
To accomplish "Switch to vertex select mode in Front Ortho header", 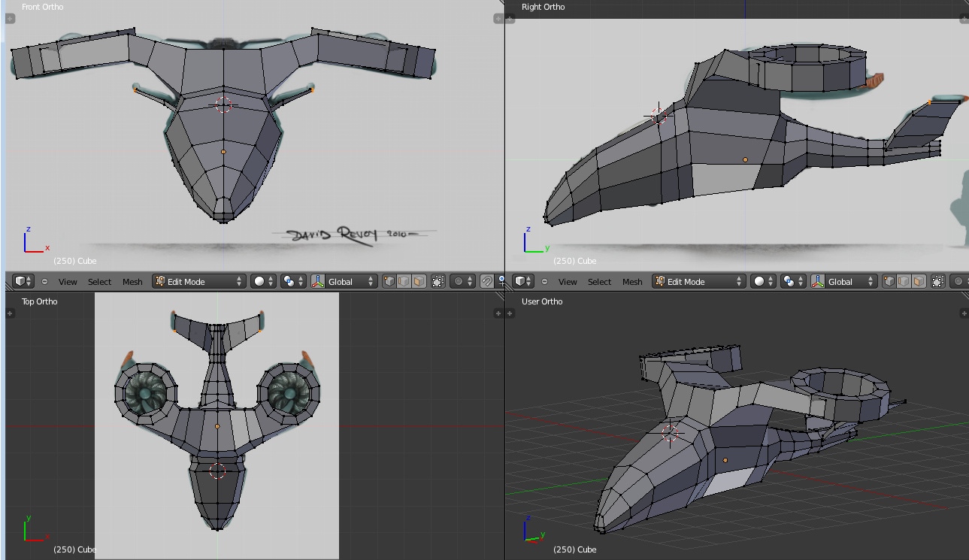I will point(389,281).
